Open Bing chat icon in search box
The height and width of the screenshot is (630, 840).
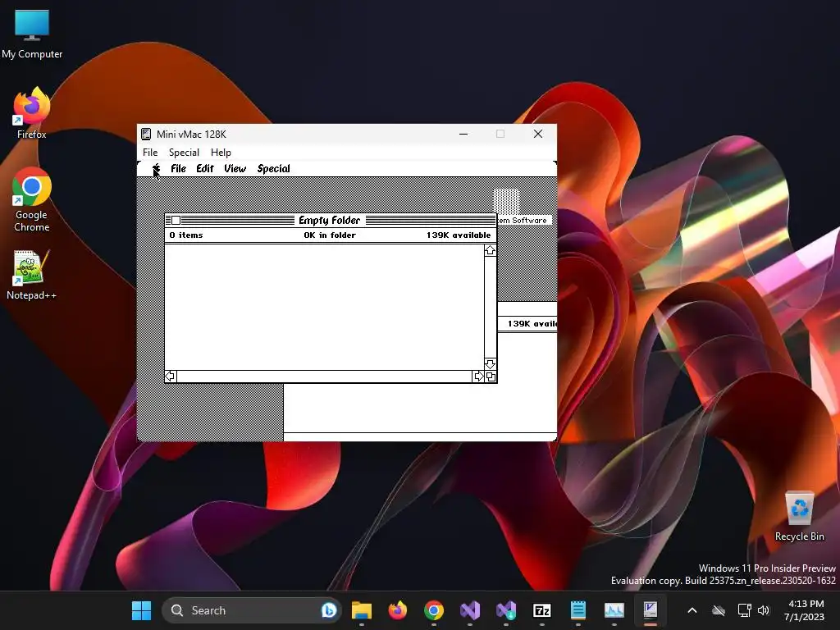pyautogui.click(x=328, y=610)
